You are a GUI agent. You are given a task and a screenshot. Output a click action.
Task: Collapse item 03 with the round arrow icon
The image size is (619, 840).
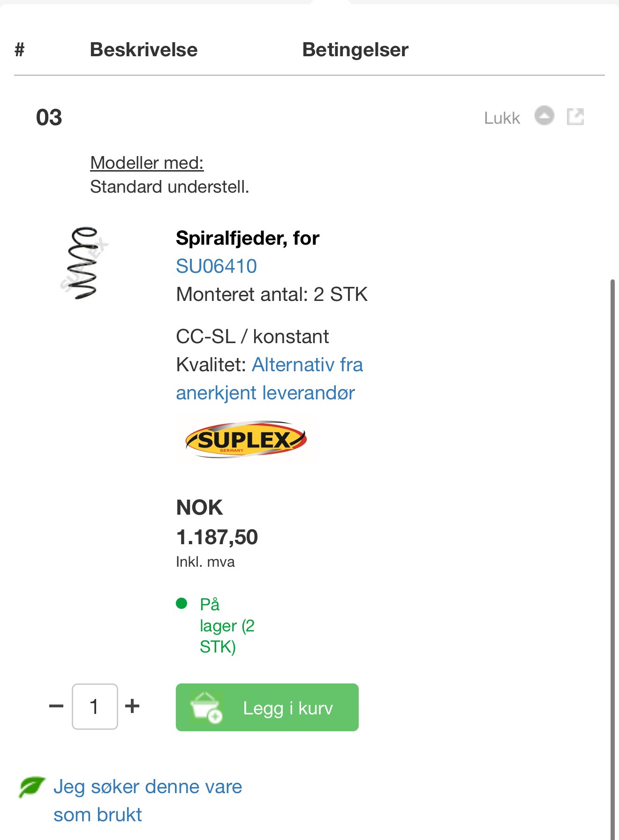tap(544, 115)
